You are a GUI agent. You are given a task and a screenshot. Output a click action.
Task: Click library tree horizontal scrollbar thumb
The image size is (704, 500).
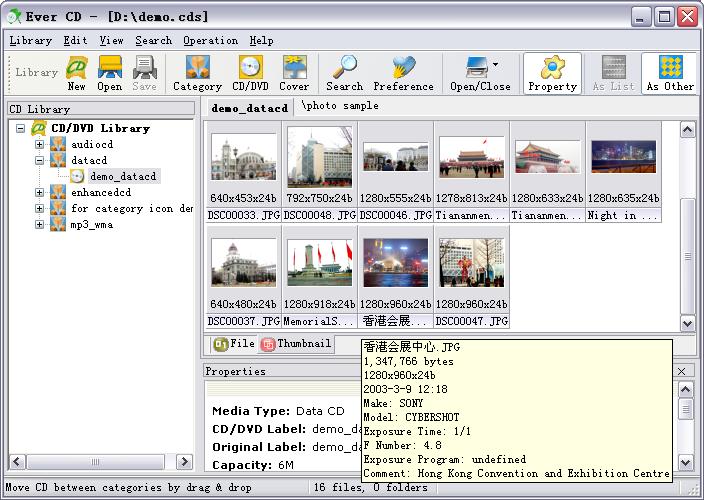tap(95, 461)
